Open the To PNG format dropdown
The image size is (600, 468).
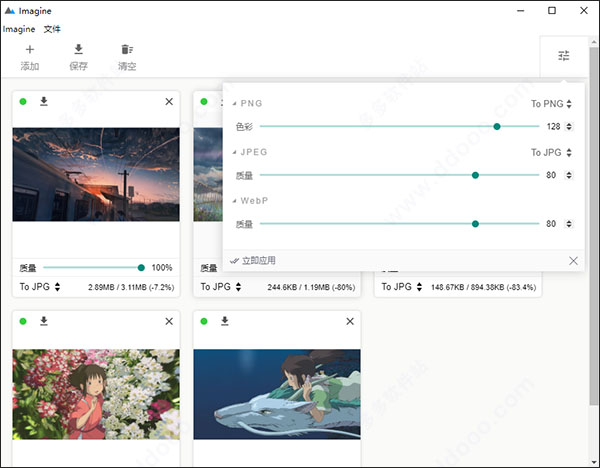pos(551,104)
